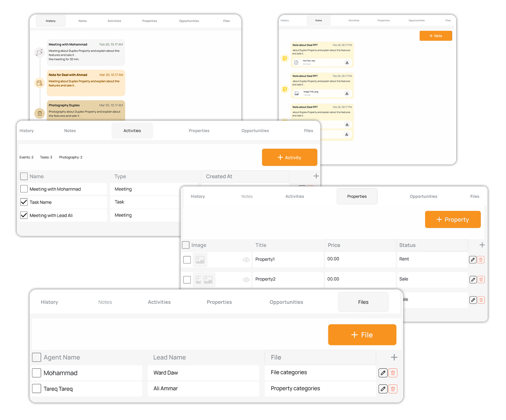Switch to Opportunities tab in Files panel
The height and width of the screenshot is (420, 506).
[x=286, y=302]
